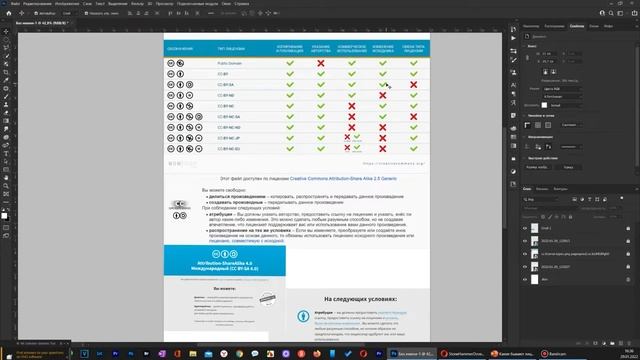Screen dimensions: 640x360
Task: Select the Brush tool
Action: pyautogui.click(x=6, y=97)
